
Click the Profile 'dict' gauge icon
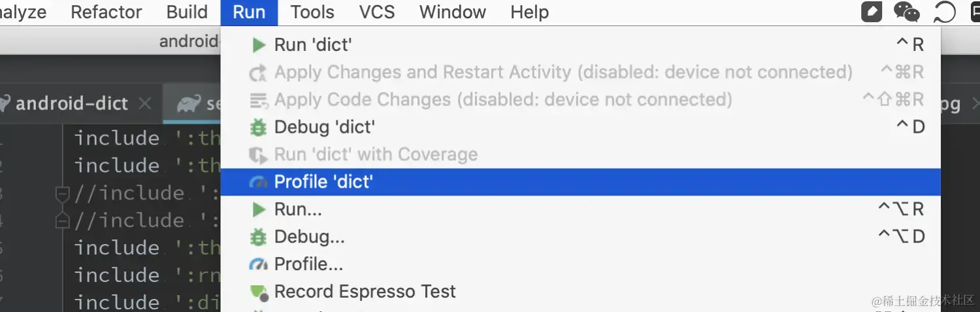point(259,182)
